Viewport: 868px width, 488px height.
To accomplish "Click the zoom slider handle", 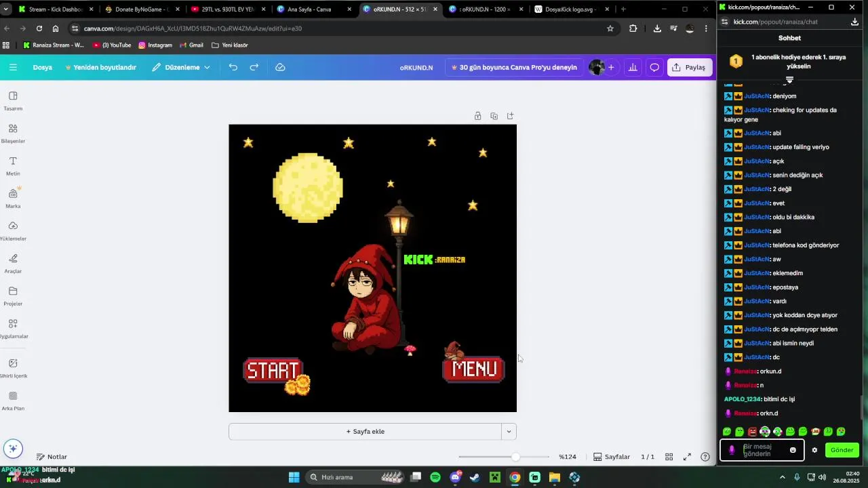I will click(x=515, y=457).
